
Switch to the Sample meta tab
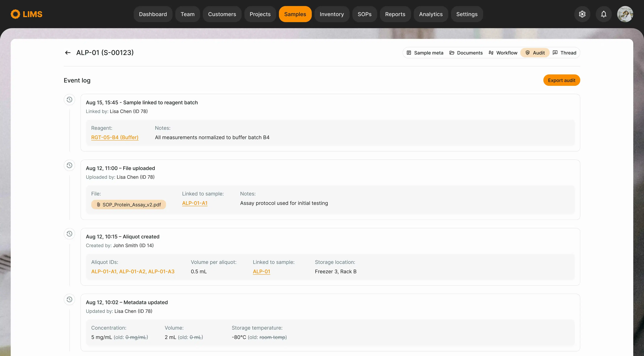coord(425,53)
